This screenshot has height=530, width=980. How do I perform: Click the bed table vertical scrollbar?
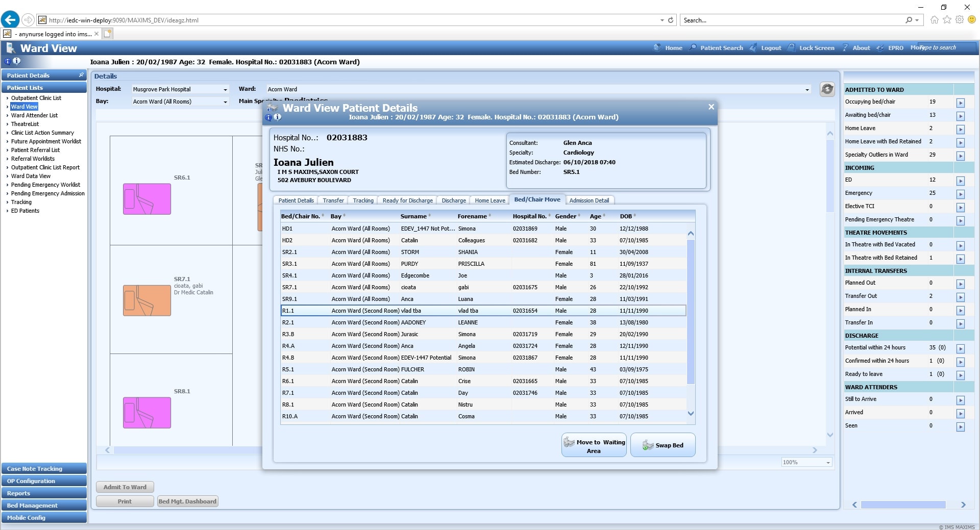tap(691, 311)
